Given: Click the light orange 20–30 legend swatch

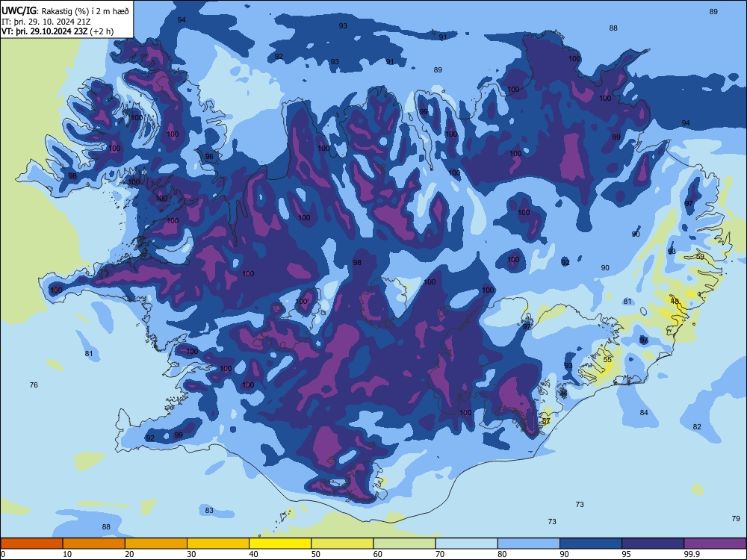Looking at the screenshot, I should [156, 544].
